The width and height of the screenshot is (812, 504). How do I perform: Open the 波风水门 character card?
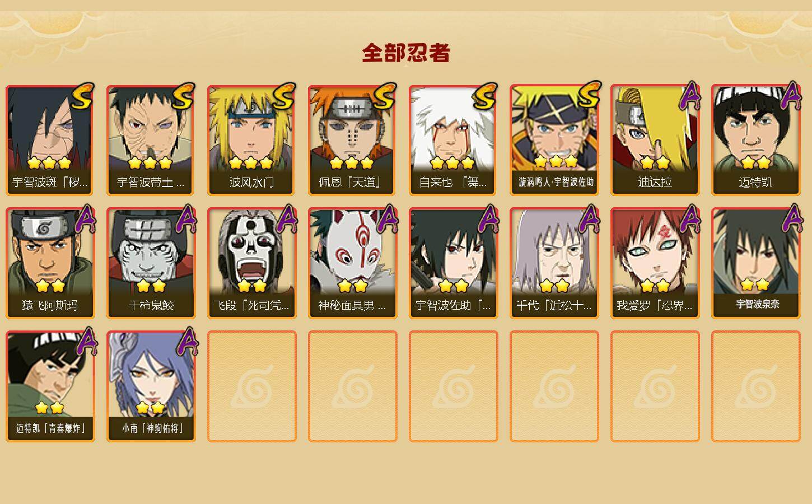pyautogui.click(x=251, y=141)
